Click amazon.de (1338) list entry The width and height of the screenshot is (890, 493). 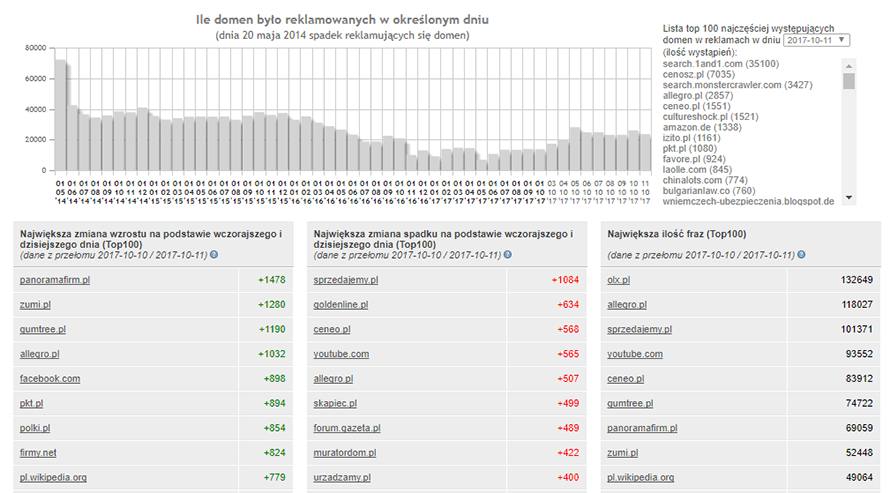702,127
